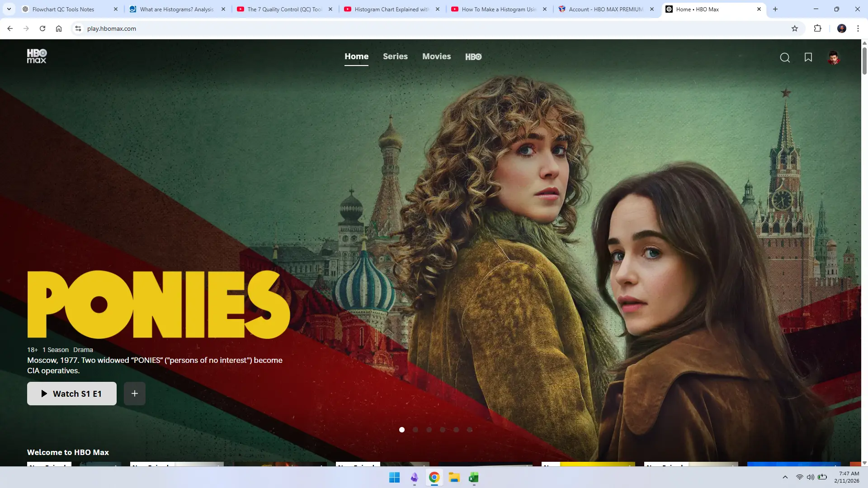Open the HBO hub tab

click(473, 56)
